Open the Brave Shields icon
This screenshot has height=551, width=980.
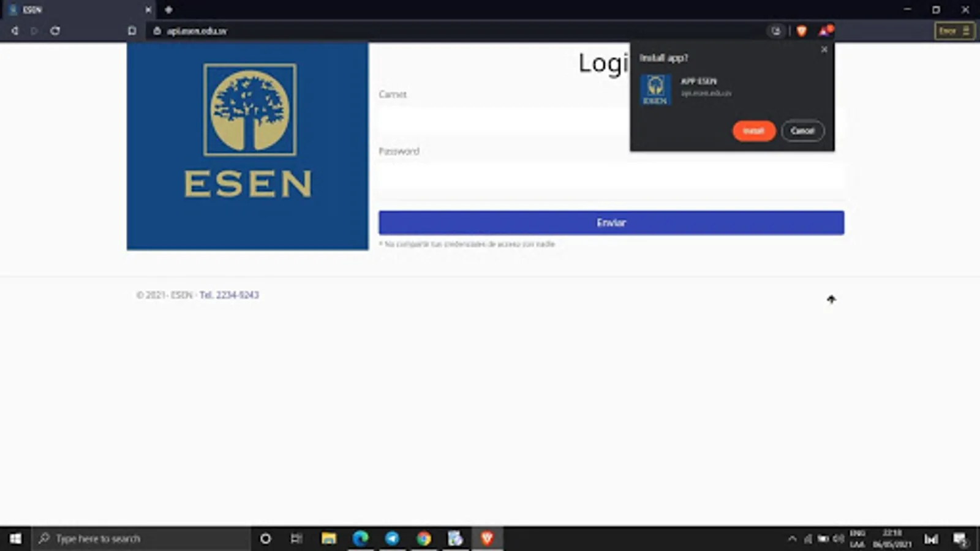pos(801,31)
